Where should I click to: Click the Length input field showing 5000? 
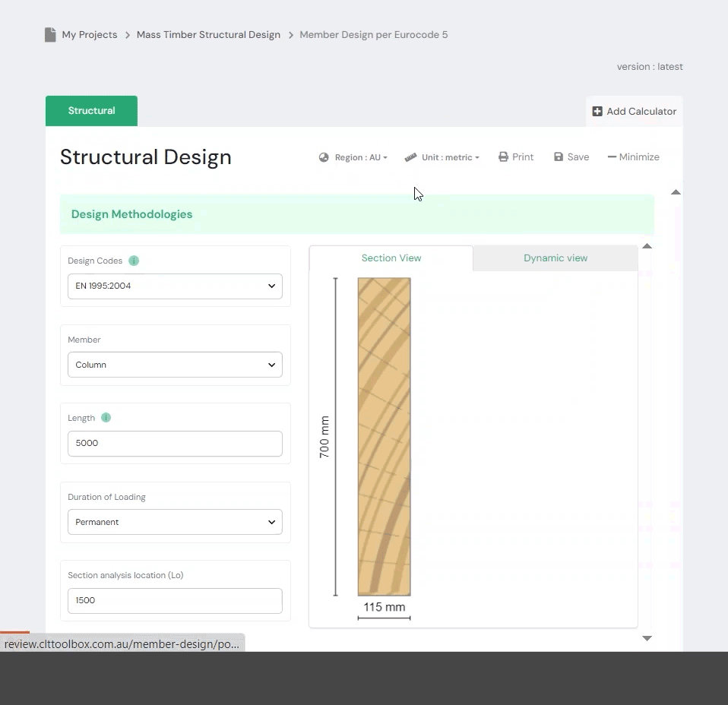click(x=175, y=443)
